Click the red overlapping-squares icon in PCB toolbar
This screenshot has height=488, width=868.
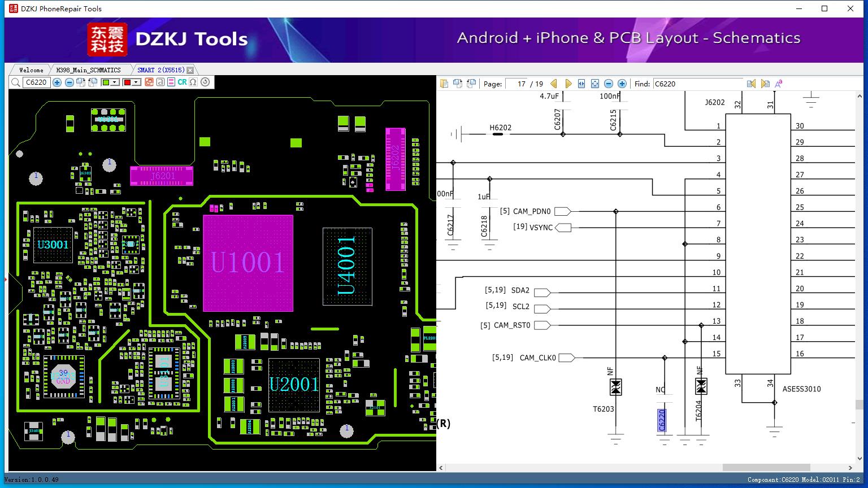149,82
